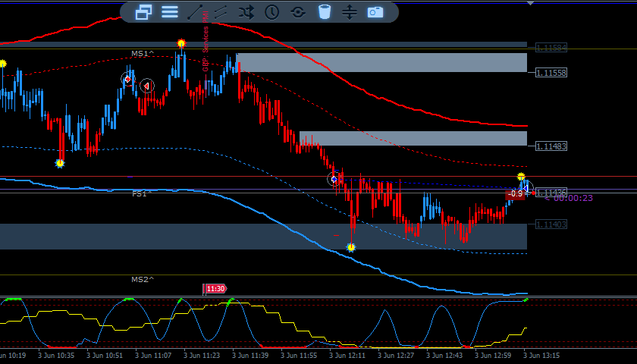Viewport: 637px width, 364px height.
Task: Click the red right-arrow circle trade marker
Action: pos(128,79)
